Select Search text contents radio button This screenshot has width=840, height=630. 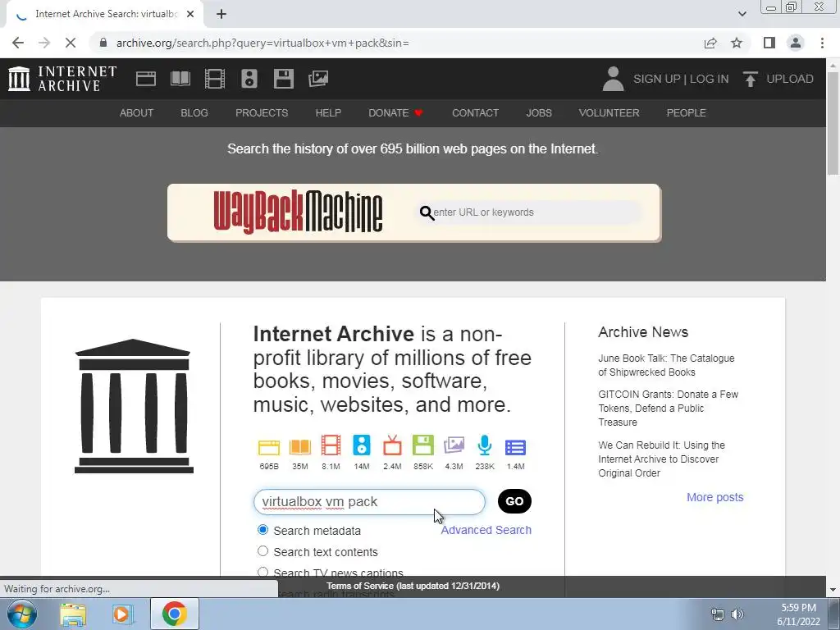262,551
